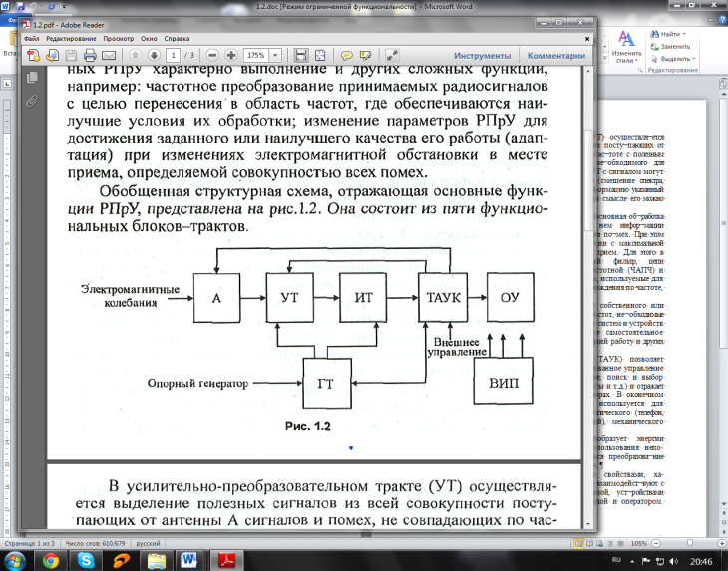Select the highlight text tool

coord(365,56)
